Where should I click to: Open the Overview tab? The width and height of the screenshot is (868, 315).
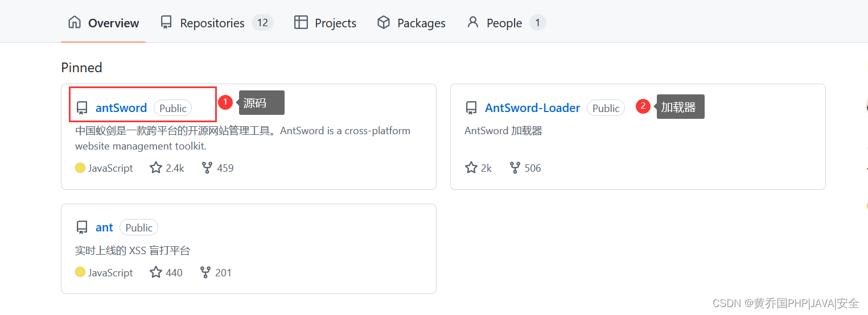(103, 23)
